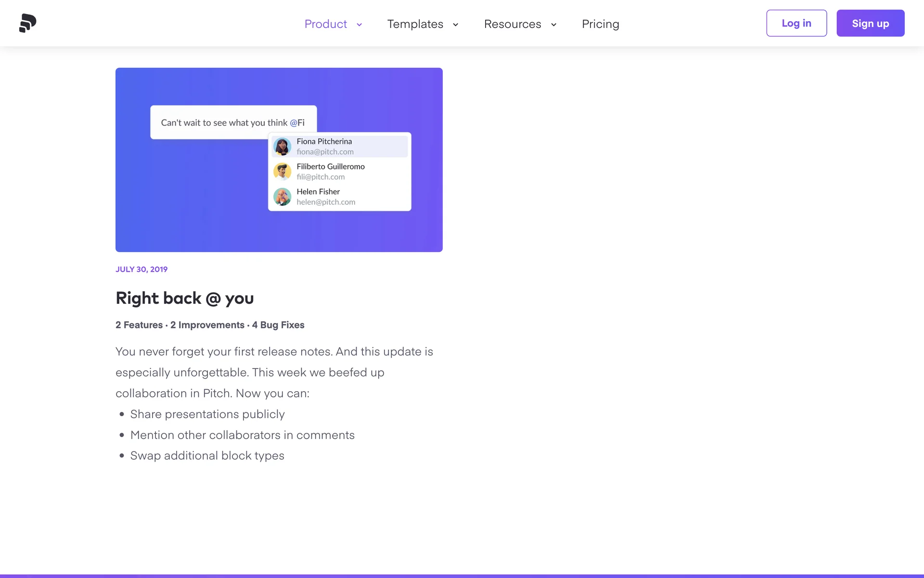The width and height of the screenshot is (924, 578).
Task: Click Fiona Pitcherina's avatar
Action: point(282,146)
